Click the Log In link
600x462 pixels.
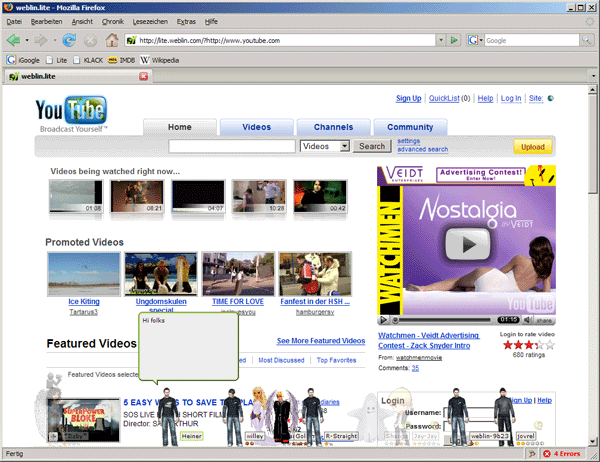click(x=511, y=98)
